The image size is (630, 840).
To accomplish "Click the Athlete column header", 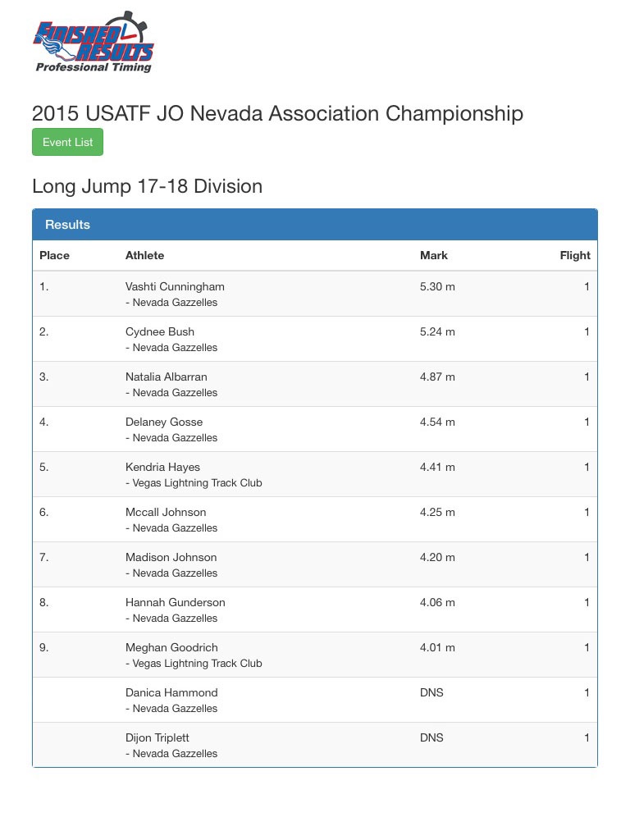I will pos(144,255).
